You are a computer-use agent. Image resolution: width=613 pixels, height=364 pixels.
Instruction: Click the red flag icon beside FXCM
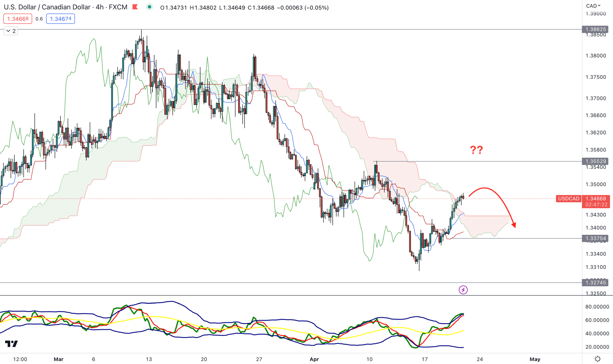pyautogui.click(x=135, y=7)
